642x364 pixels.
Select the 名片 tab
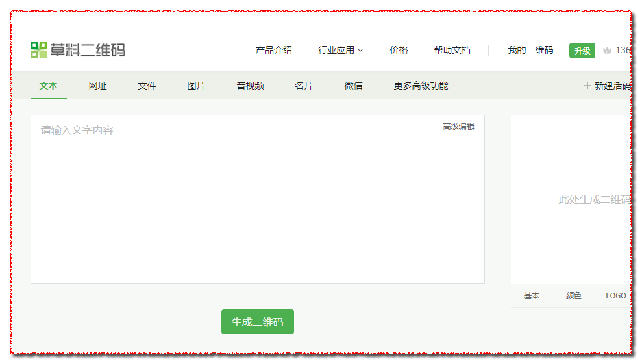304,86
